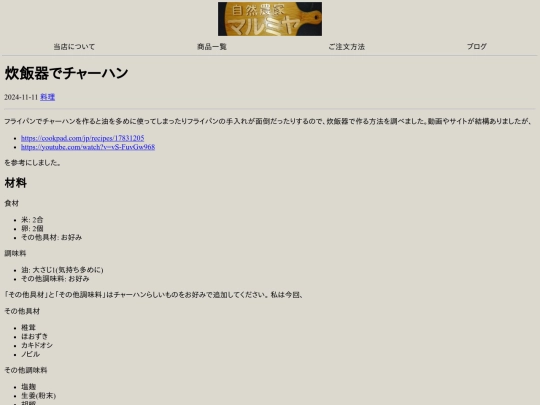Click the 調味料 label
The image size is (540, 405).
[x=15, y=253]
